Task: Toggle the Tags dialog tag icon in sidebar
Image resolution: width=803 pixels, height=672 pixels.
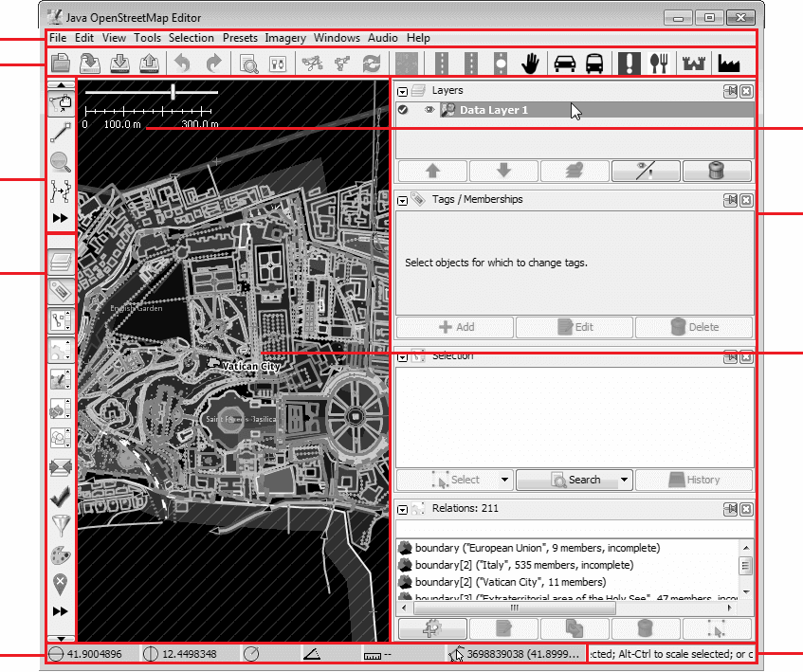Action: pyautogui.click(x=61, y=291)
